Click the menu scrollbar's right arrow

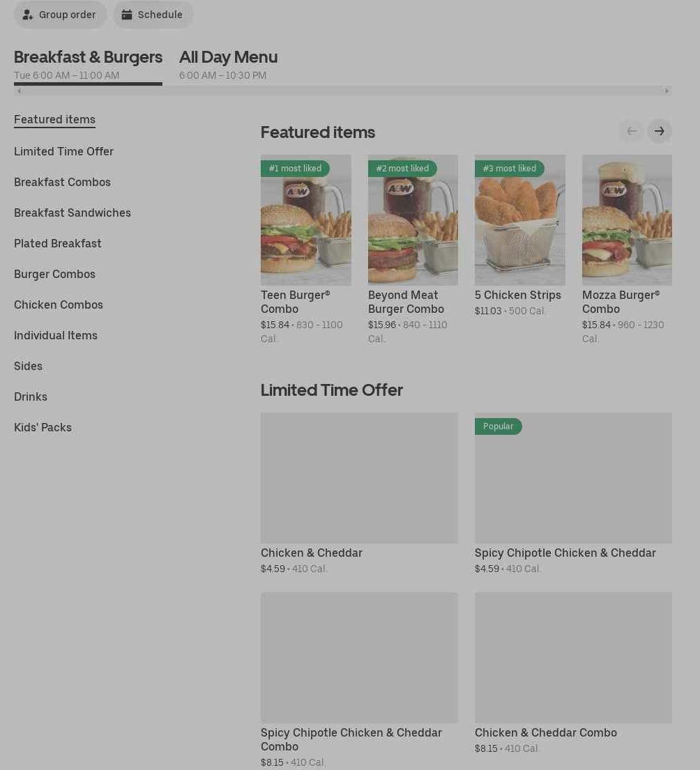(667, 91)
